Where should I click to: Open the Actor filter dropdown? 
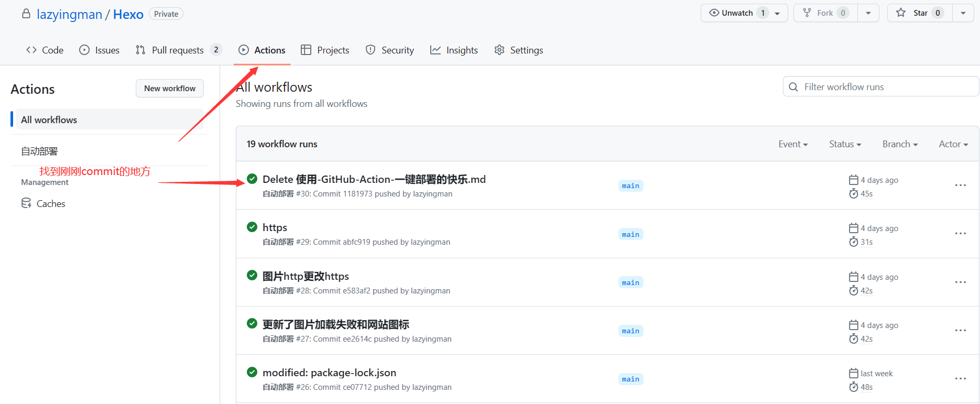[x=953, y=144]
